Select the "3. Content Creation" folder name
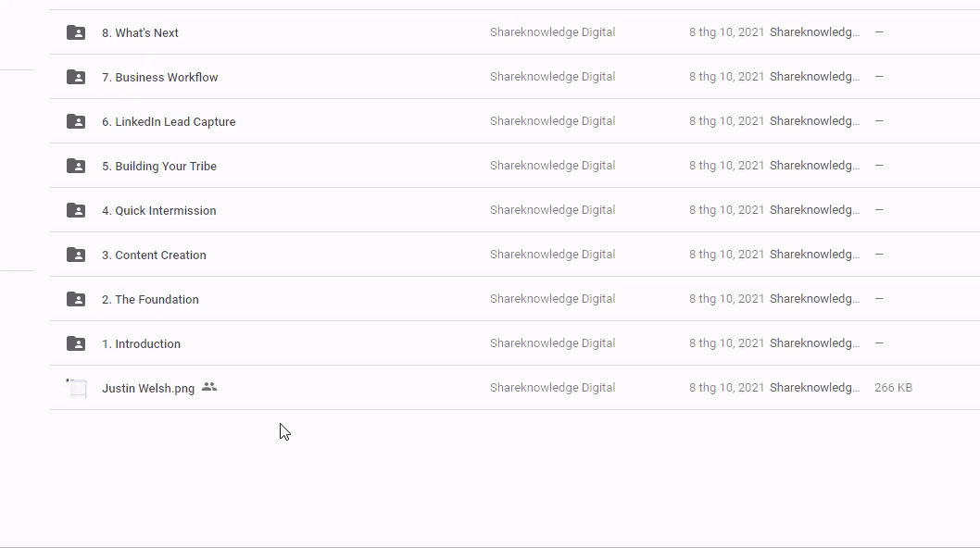This screenshot has width=980, height=548. (x=154, y=255)
